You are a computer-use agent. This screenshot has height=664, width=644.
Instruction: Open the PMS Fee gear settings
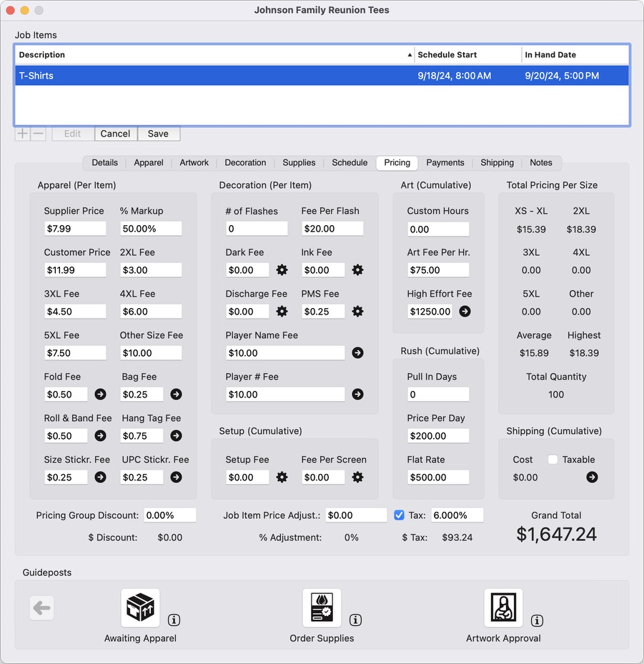pyautogui.click(x=358, y=312)
